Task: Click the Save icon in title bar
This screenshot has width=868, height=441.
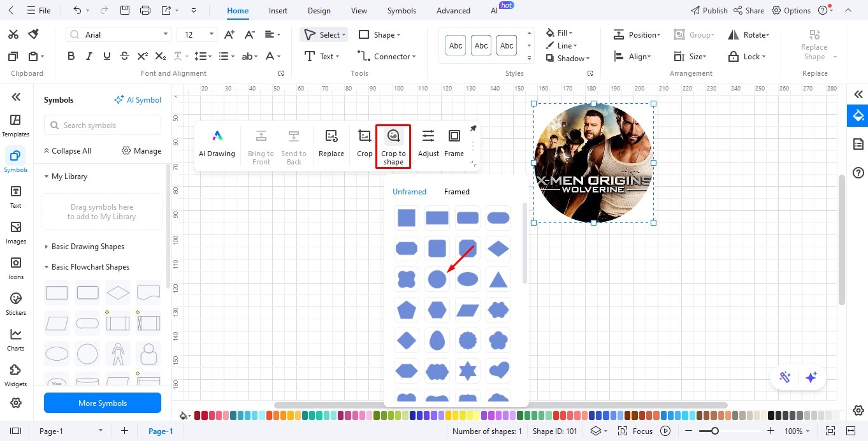Action: point(125,10)
